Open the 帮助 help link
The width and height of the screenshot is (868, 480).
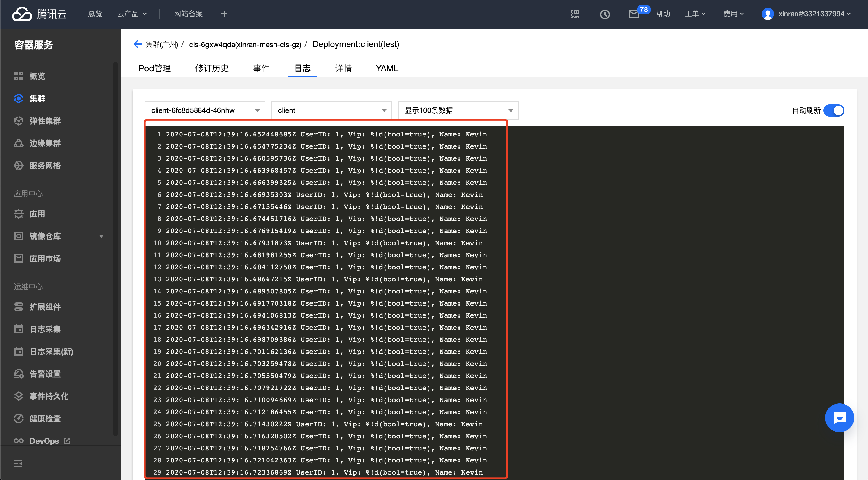click(663, 14)
